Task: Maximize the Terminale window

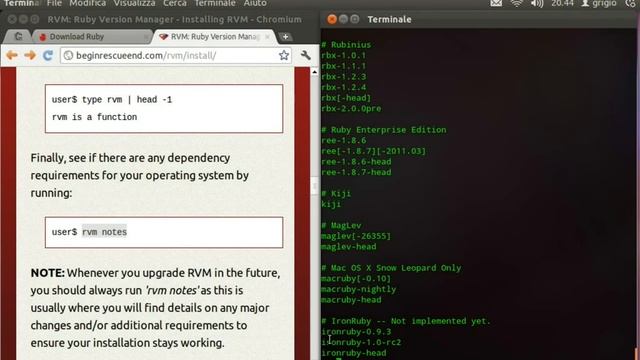Action: click(x=355, y=19)
